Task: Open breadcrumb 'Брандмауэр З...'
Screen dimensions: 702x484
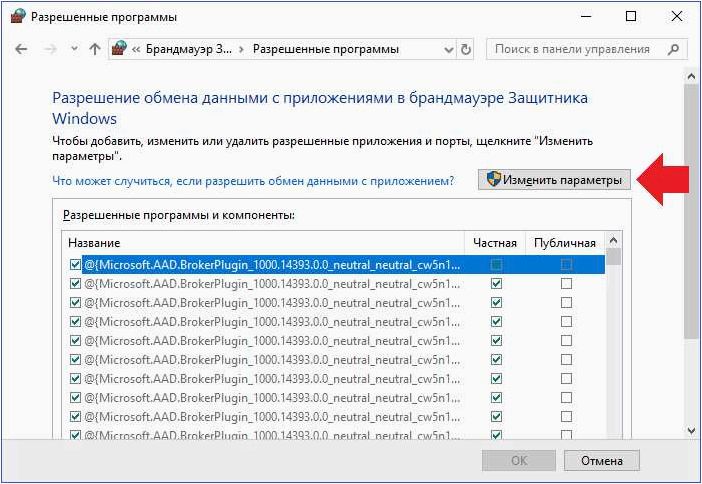Action: [189, 49]
